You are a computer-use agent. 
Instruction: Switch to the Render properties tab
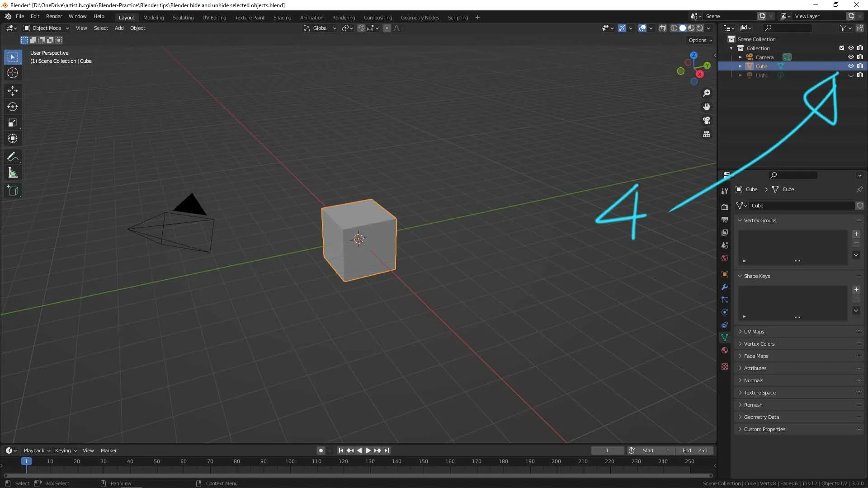(725, 206)
